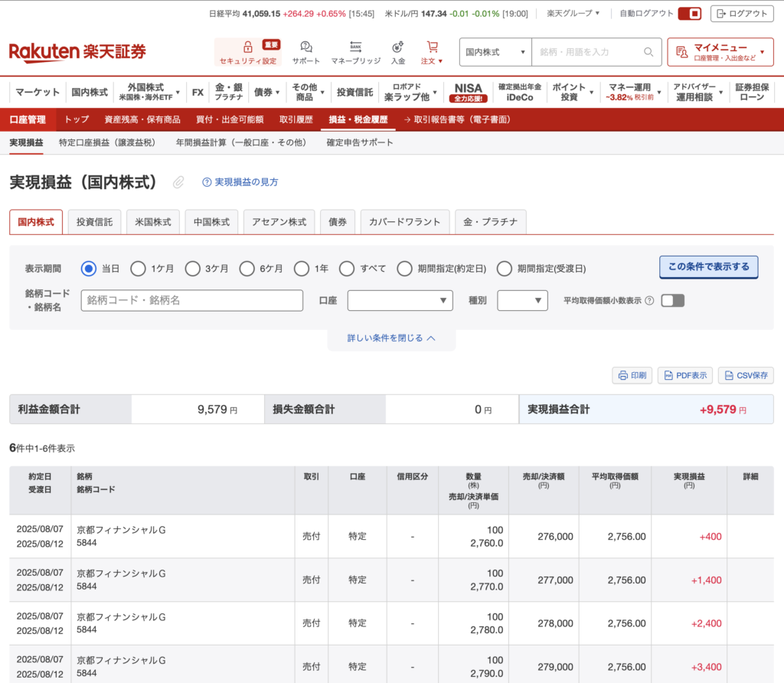Click the +9,579 total realized profit value
This screenshot has height=683, width=784.
(x=718, y=410)
